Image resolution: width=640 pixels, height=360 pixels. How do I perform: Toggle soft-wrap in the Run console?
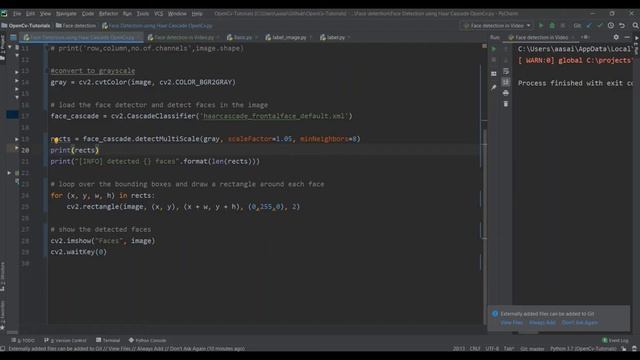(x=506, y=71)
